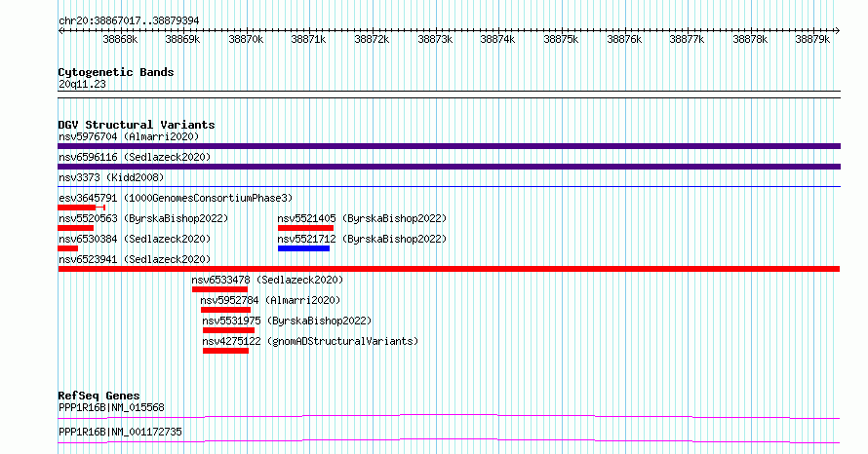Open the PPP1R16B|NM_015568 gene label
Viewport: 868px width, 454px height.
(111, 407)
